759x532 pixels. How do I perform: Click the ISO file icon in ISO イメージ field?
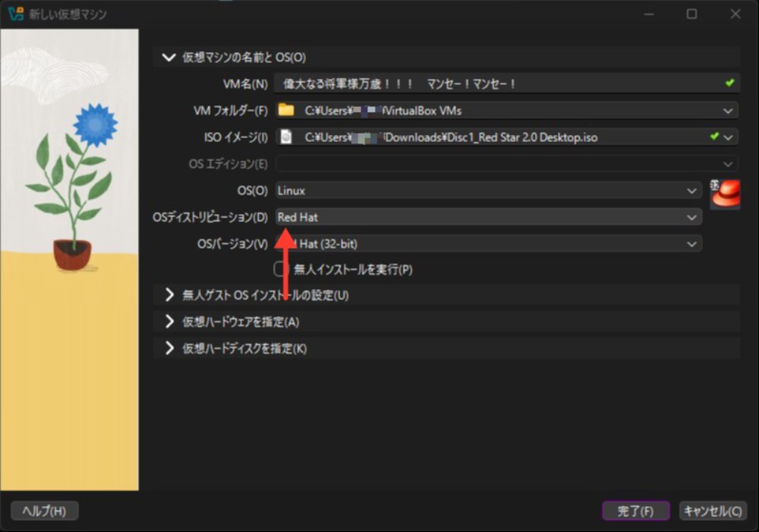(286, 137)
